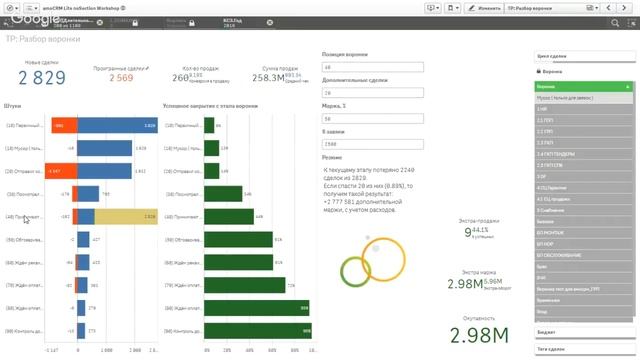This screenshot has width=640, height=360.
Task: Click the (30) Посмотрел label in Штуки
Action: 24,194
